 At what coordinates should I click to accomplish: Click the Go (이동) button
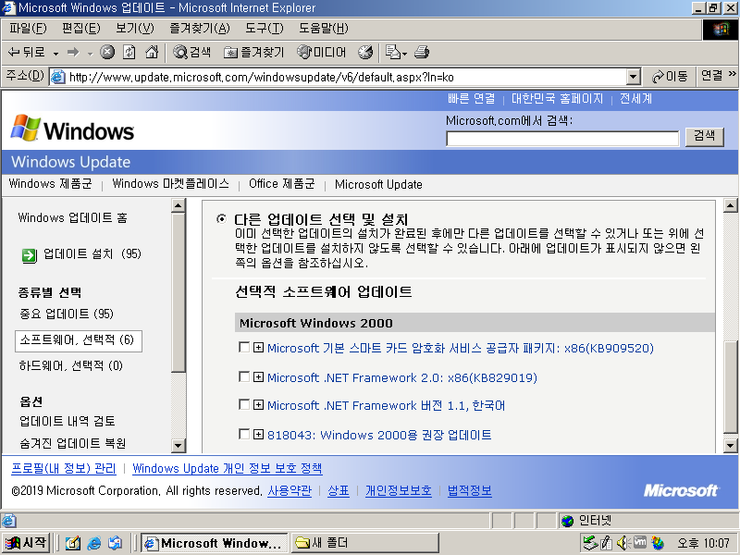coord(669,76)
